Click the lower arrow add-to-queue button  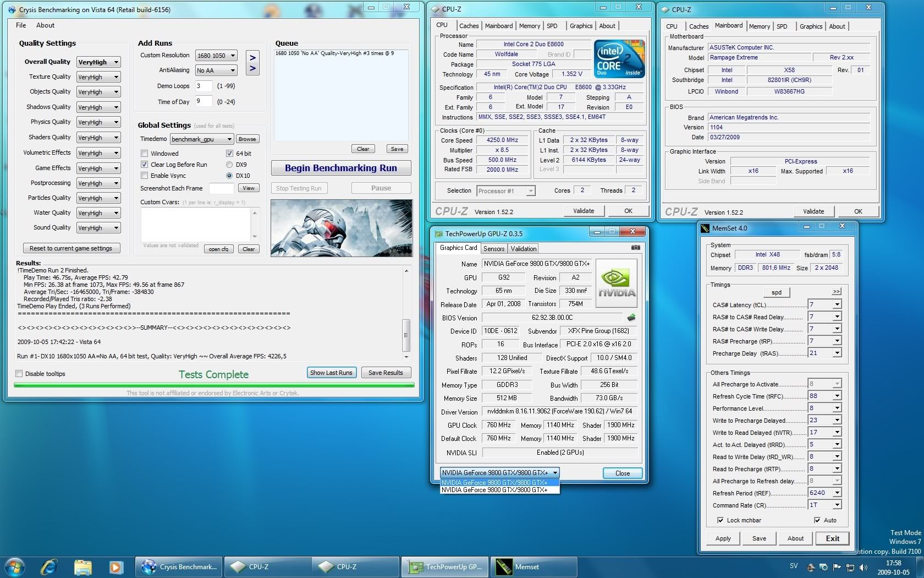coord(252,69)
